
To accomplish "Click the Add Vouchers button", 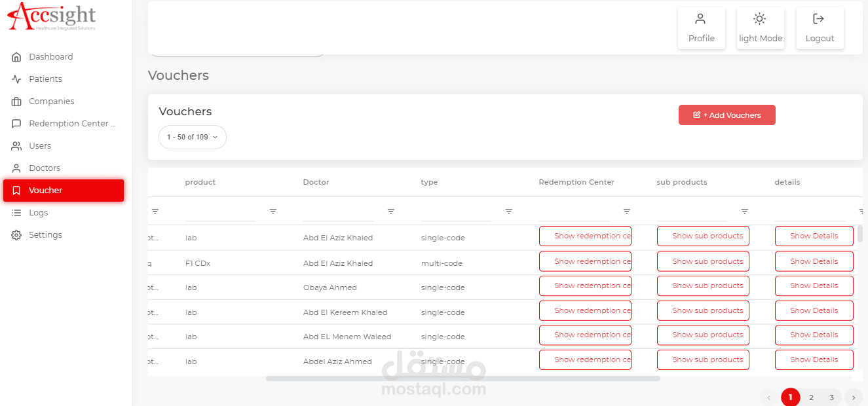I will click(726, 115).
